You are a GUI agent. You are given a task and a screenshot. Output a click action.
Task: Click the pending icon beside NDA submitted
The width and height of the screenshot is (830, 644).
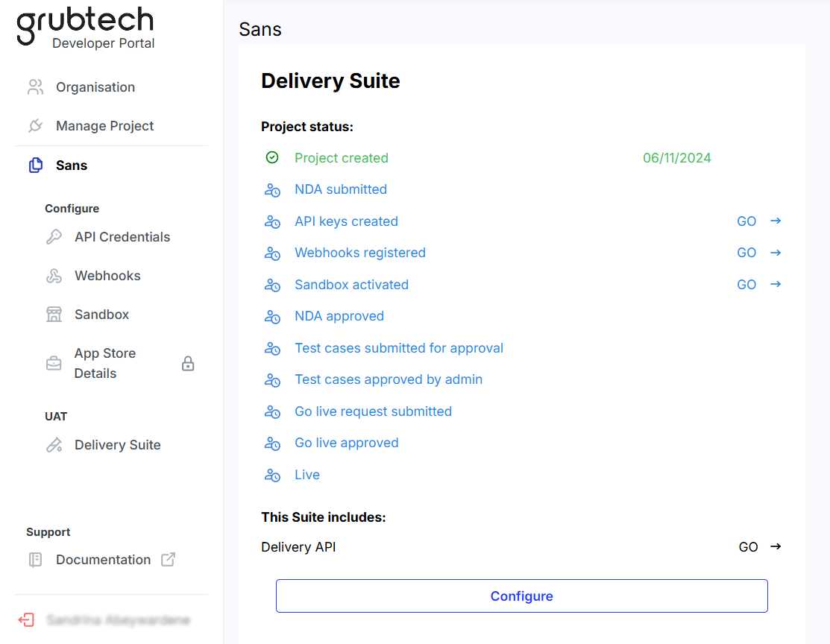[272, 189]
